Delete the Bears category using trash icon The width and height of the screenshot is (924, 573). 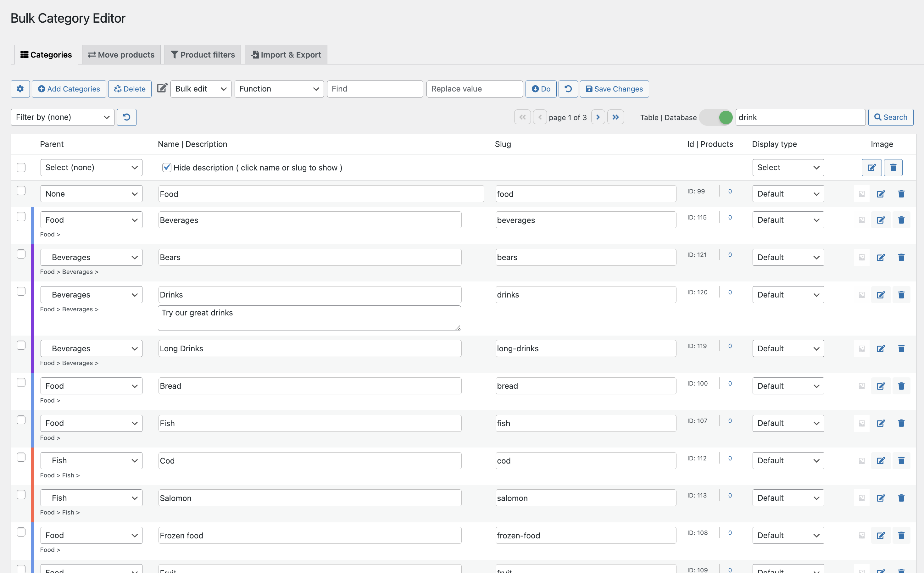pos(901,257)
